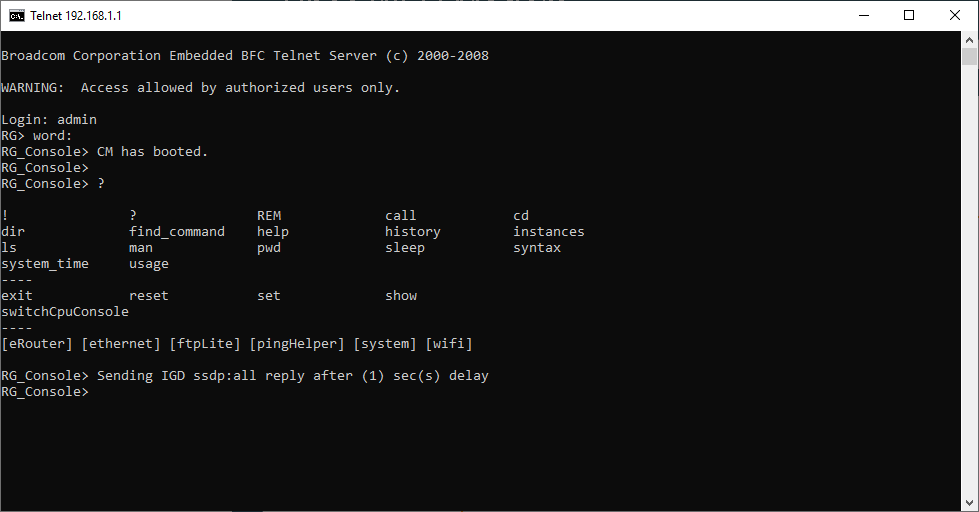Click the 'Sending IGD ssdp:all reply' message
This screenshot has height=512, width=979.
tap(293, 376)
